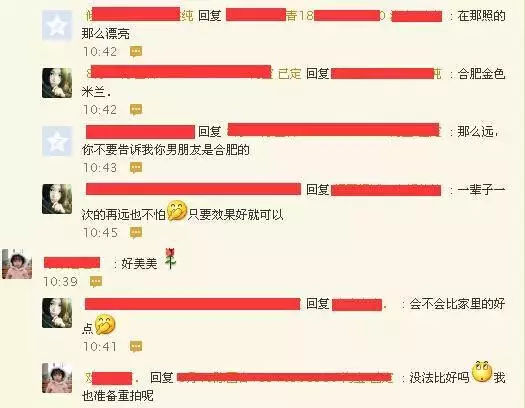The height and width of the screenshot is (408, 525).
Task: Open baby avatar beside 没法比好吗 reply
Action: click(57, 378)
